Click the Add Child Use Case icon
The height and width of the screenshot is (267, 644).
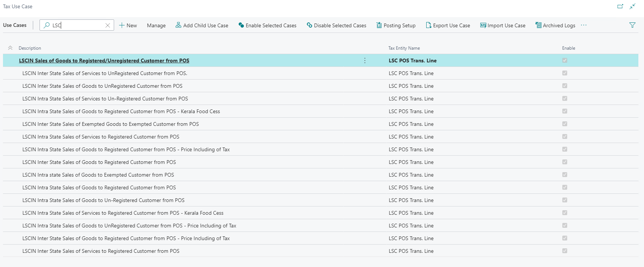coord(178,25)
